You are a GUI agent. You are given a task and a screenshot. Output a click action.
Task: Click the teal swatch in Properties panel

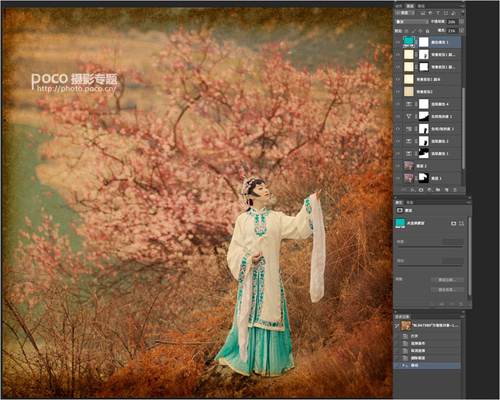(x=400, y=223)
